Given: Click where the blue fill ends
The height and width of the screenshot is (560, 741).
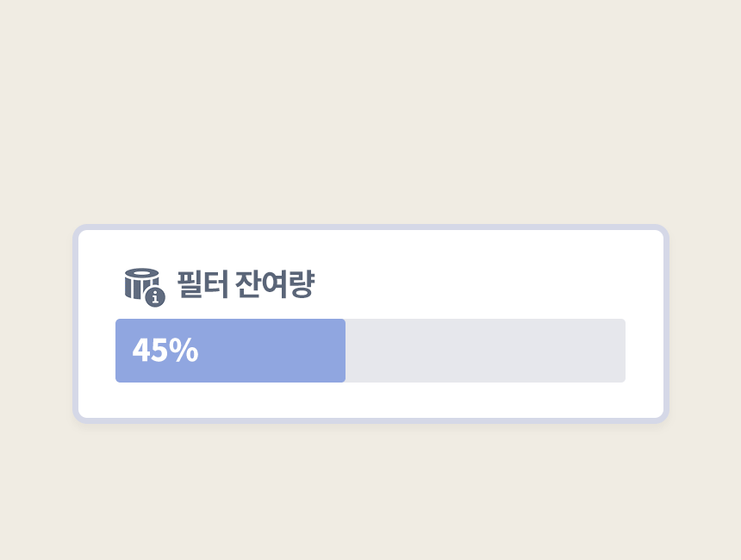Looking at the screenshot, I should pos(343,351).
